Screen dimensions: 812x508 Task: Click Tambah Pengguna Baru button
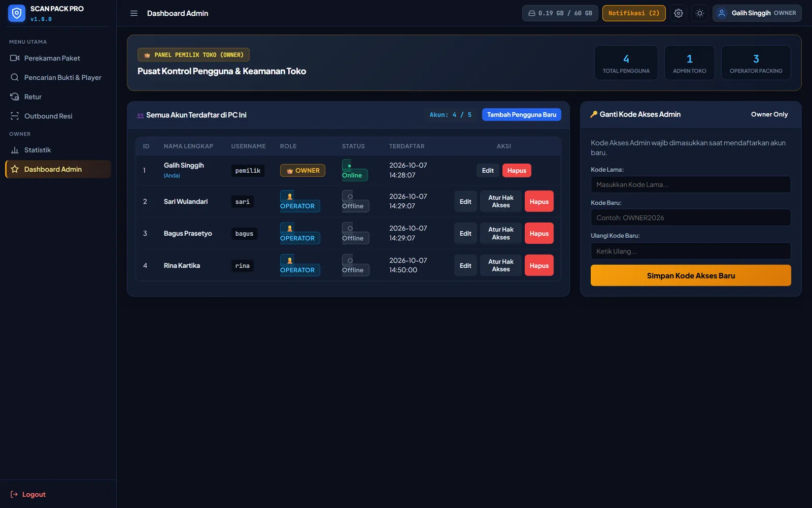pyautogui.click(x=522, y=115)
